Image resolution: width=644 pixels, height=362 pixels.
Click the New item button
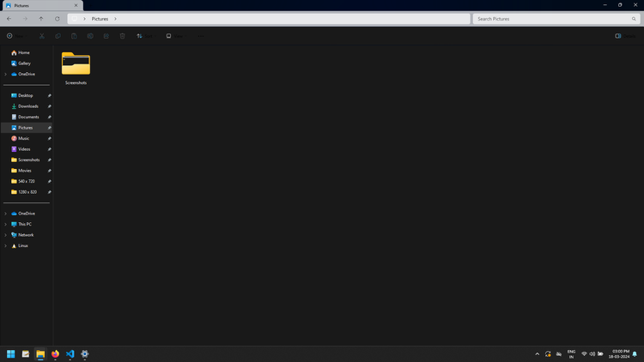[15, 36]
